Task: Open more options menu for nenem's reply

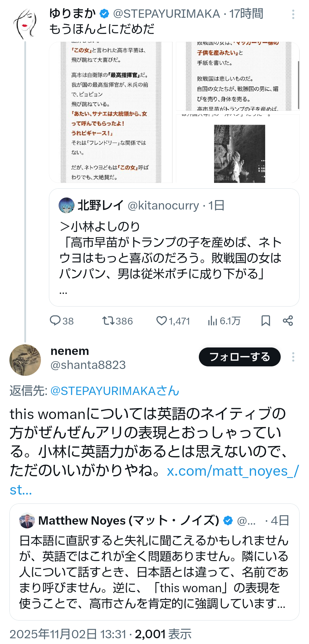Action: (293, 357)
